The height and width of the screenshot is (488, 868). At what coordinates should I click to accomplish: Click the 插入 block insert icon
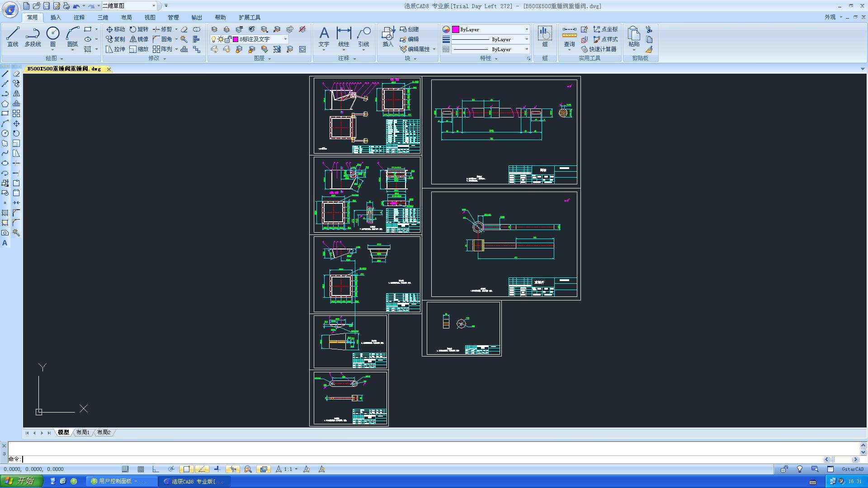point(388,36)
